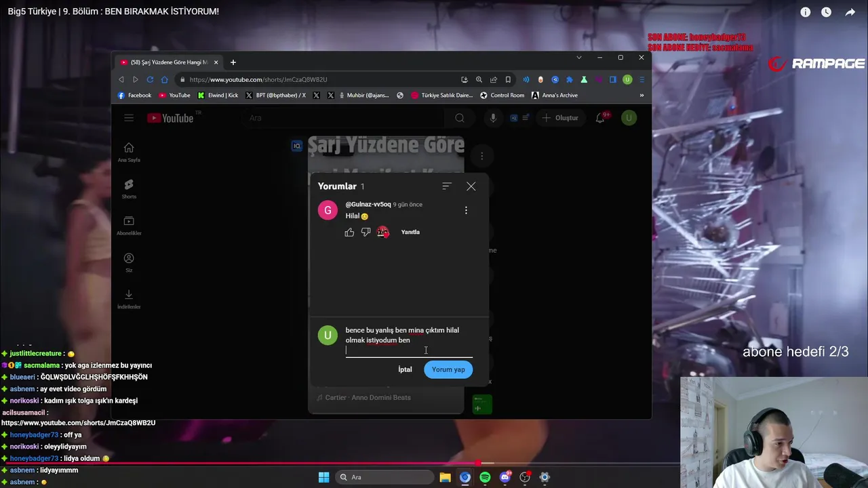868x488 pixels.
Task: Open Shorts in YouTube sidebar
Action: click(x=129, y=189)
